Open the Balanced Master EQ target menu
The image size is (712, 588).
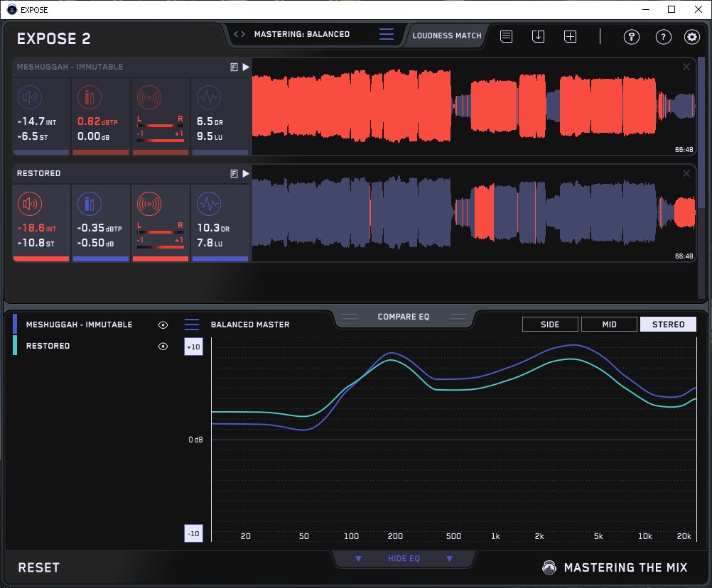[x=192, y=325]
